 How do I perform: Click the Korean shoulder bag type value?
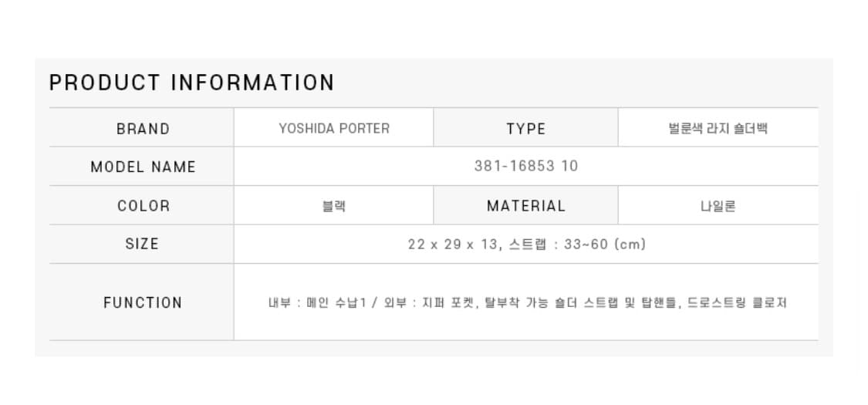[x=718, y=128]
